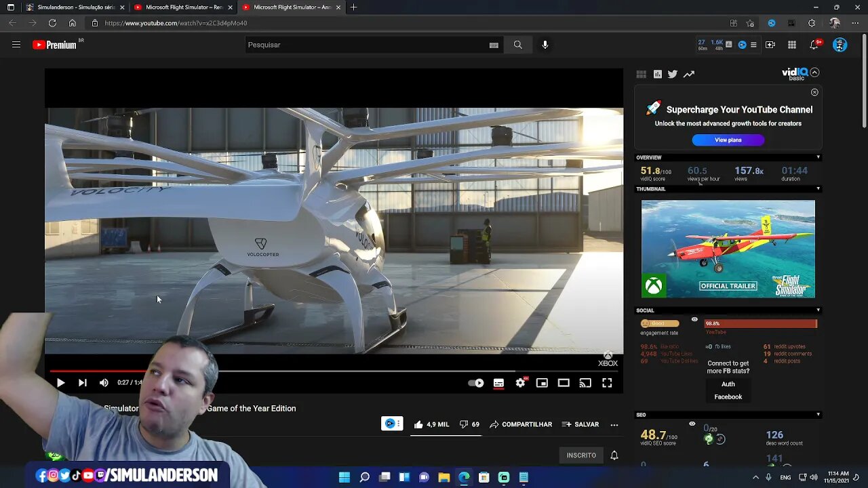Screen dimensions: 868x488
Task: Toggle the channel notification bell beside INSCRITO
Action: click(614, 455)
